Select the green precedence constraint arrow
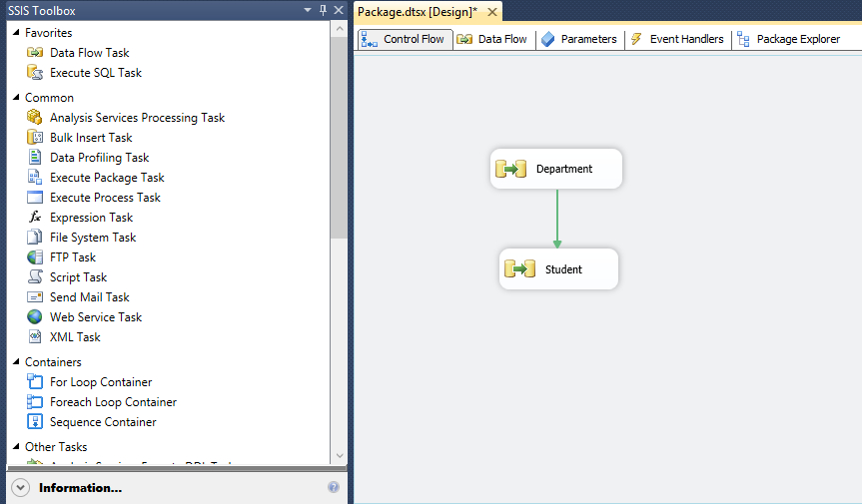 coord(557,219)
